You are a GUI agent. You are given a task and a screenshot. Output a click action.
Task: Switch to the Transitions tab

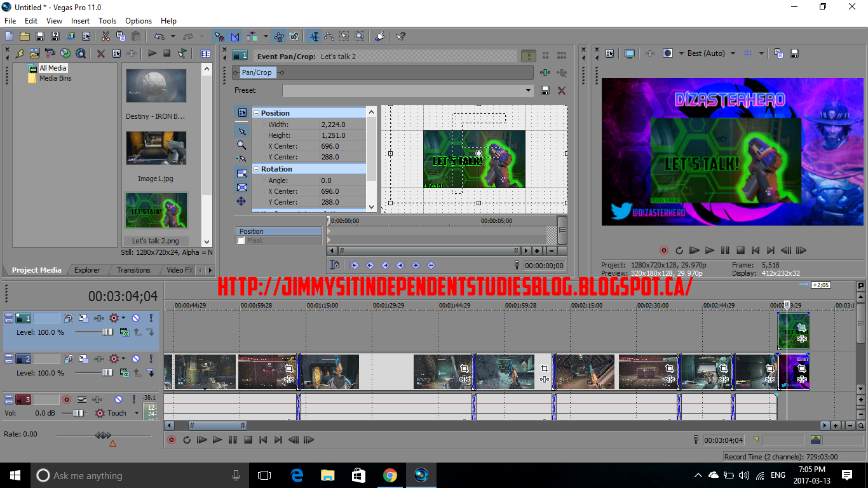tap(133, 270)
